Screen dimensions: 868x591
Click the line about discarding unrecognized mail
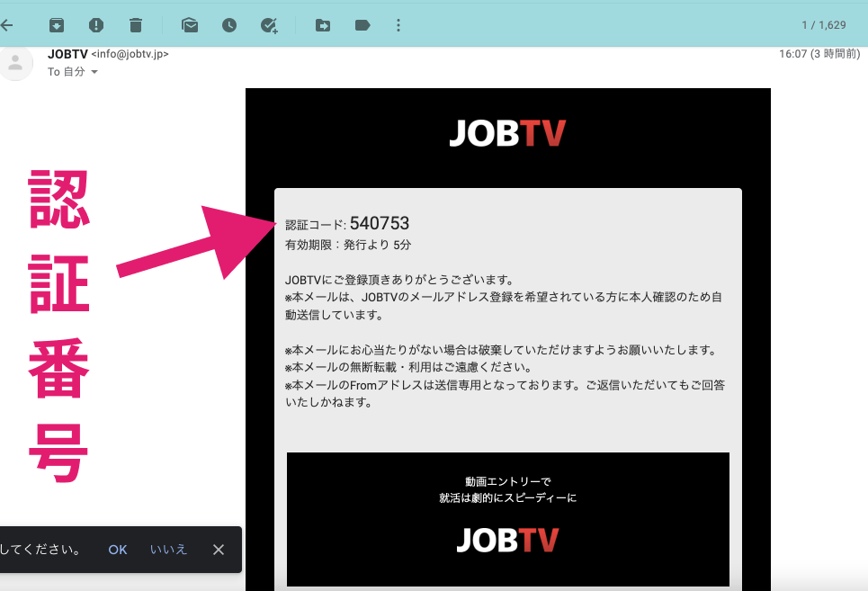[x=502, y=350]
